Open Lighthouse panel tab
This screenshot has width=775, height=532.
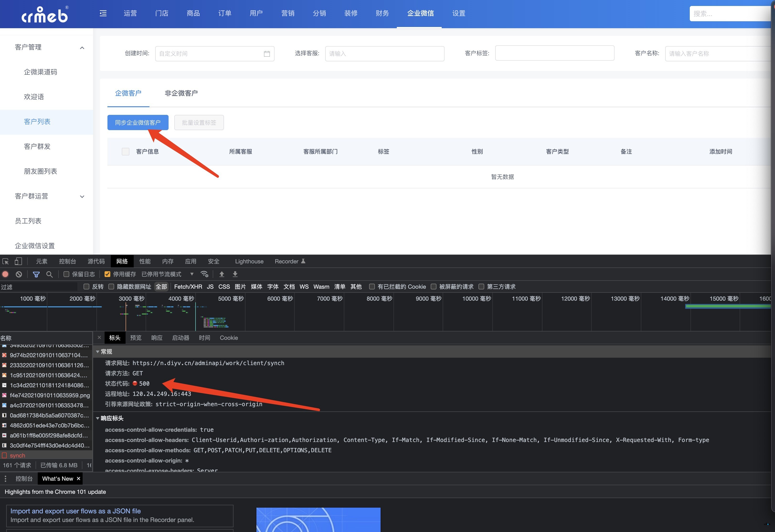click(249, 261)
